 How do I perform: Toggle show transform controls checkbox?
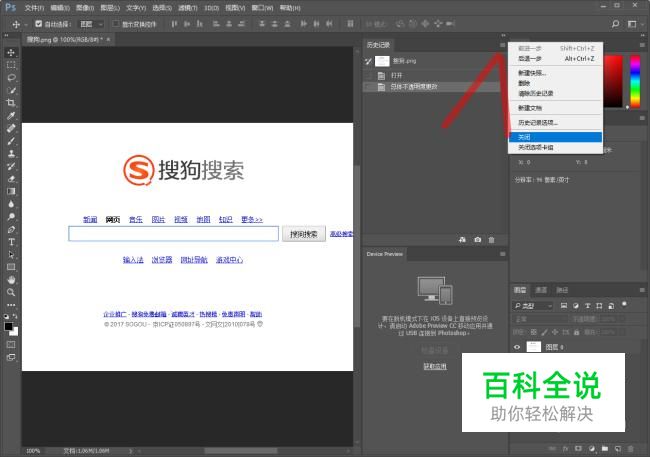tap(116, 24)
